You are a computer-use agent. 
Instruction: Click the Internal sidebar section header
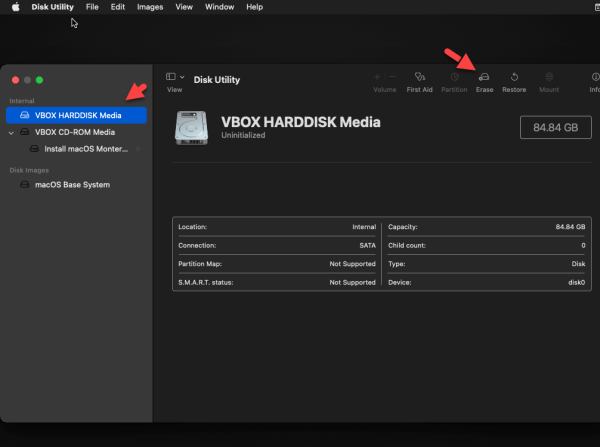click(22, 101)
